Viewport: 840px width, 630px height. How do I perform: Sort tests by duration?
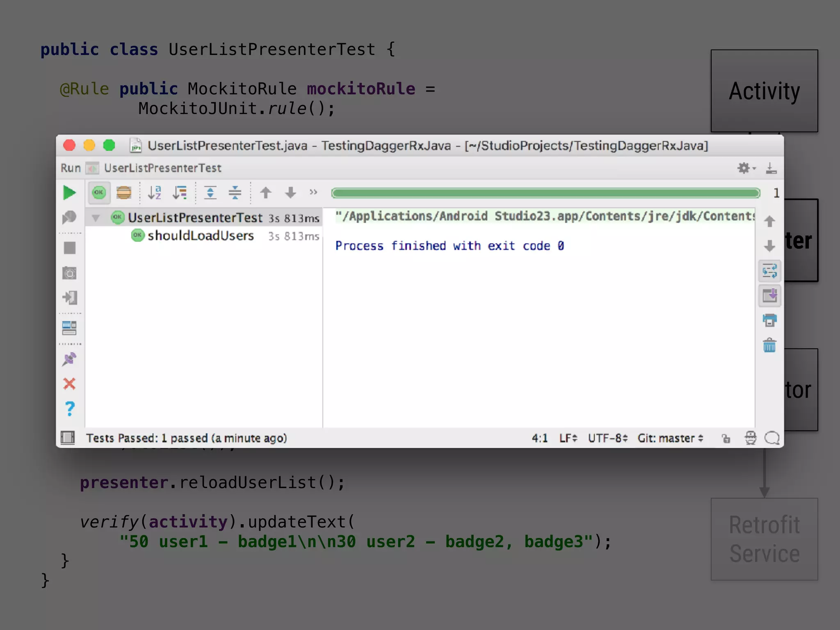[180, 192]
